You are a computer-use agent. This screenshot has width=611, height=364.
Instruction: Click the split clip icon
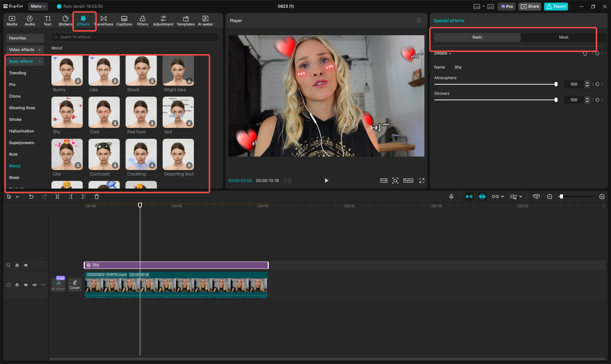(57, 197)
